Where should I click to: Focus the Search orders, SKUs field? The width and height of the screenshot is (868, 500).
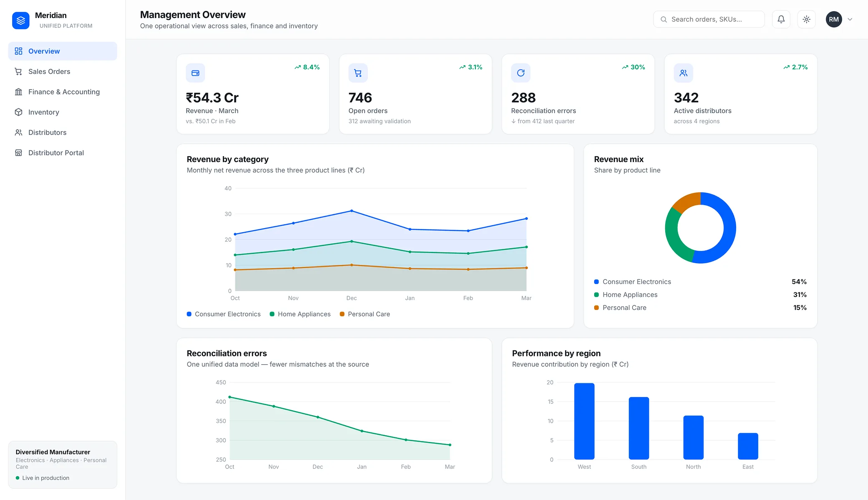tap(709, 19)
